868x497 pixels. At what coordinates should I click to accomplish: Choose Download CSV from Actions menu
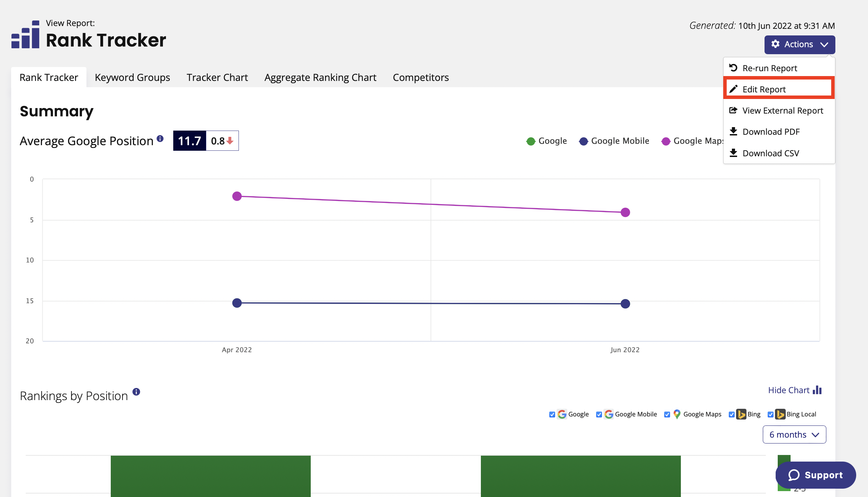(x=779, y=153)
